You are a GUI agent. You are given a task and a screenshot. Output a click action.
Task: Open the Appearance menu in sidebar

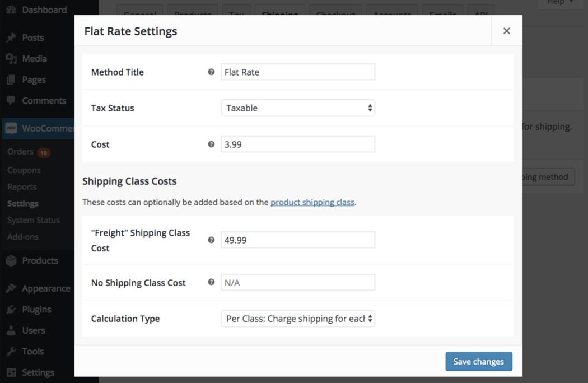click(46, 289)
